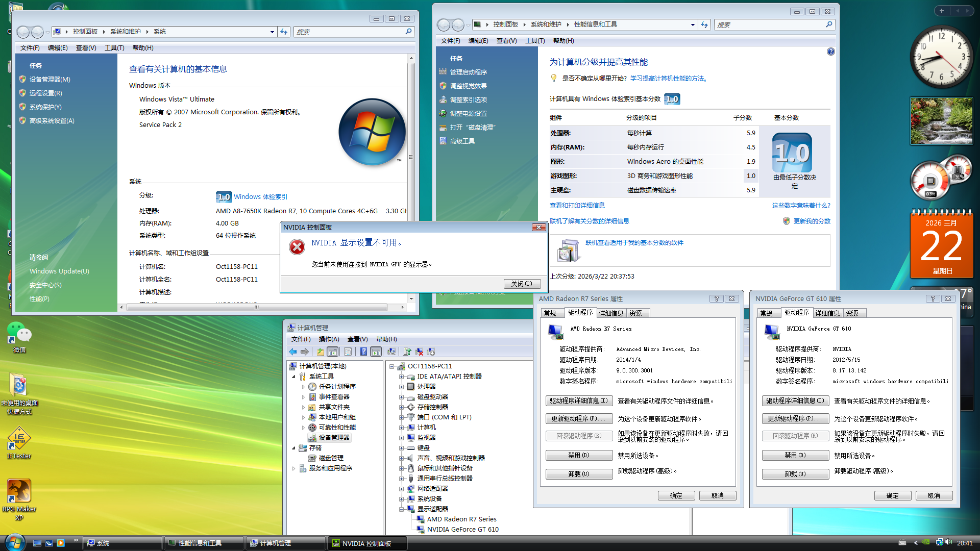Click the Windows Start orb
The image size is (980, 551).
click(x=14, y=542)
